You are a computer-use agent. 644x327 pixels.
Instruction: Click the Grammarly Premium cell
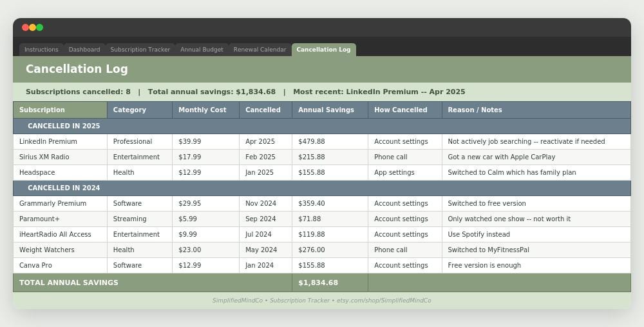tap(60, 204)
